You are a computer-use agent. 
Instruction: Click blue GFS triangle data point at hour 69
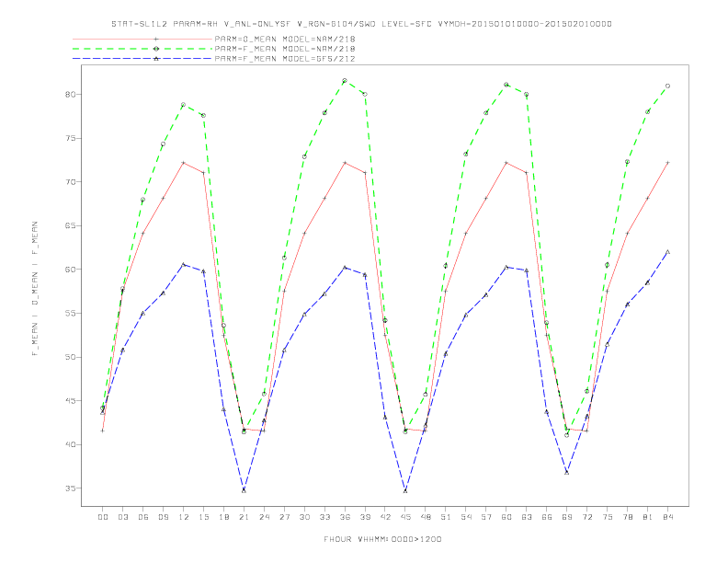[x=567, y=473]
